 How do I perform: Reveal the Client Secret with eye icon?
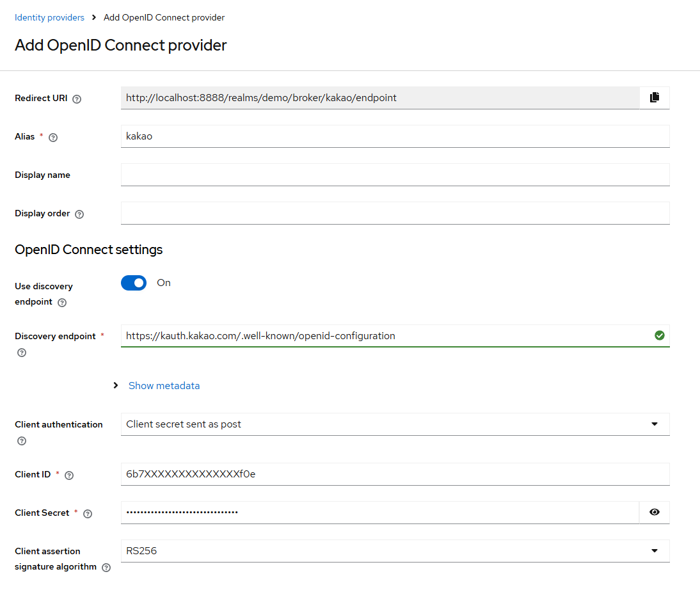point(654,513)
